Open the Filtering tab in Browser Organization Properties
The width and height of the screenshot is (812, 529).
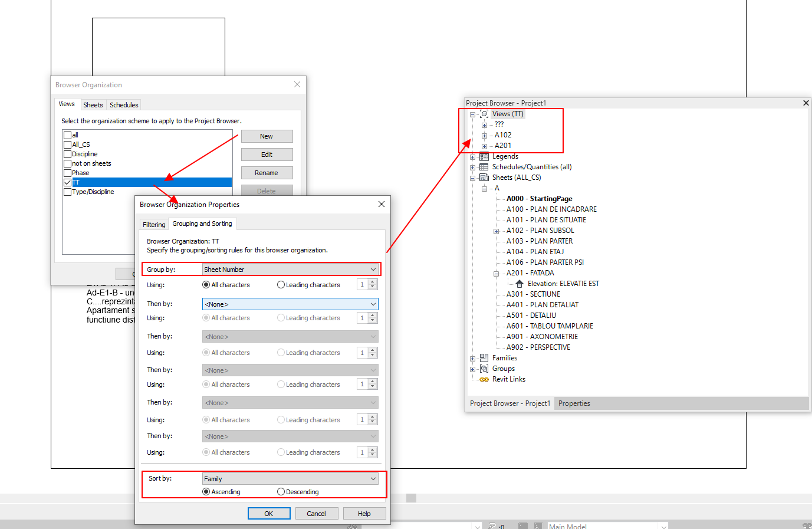coord(153,224)
